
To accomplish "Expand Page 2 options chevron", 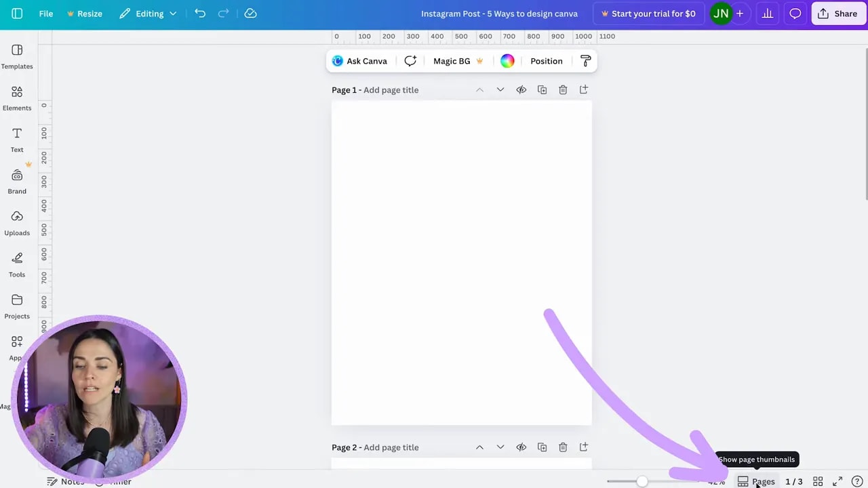I will 500,447.
